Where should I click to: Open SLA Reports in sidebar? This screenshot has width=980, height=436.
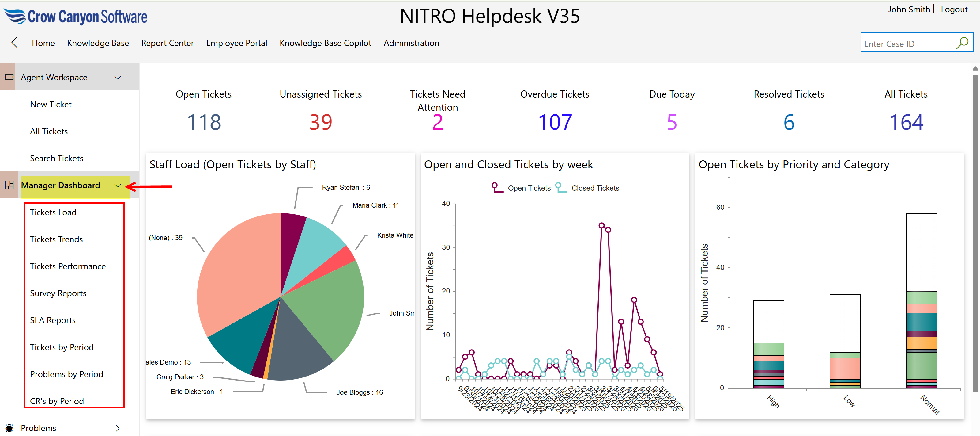tap(52, 320)
